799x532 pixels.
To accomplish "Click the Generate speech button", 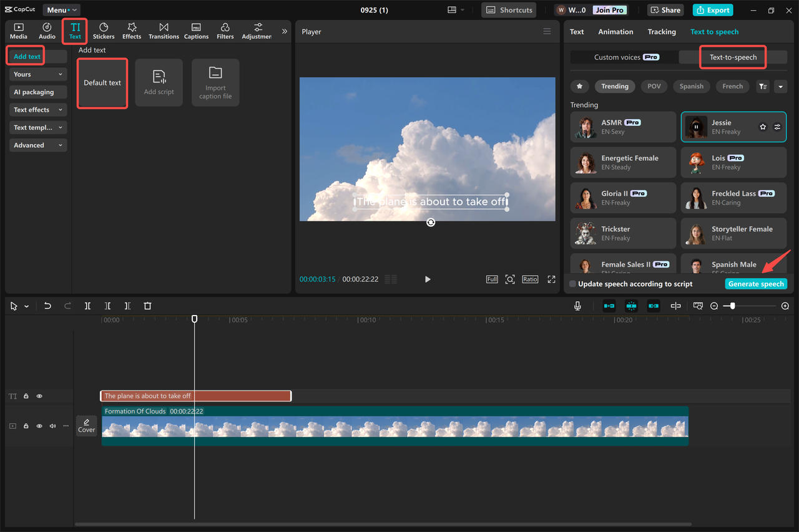I will click(x=756, y=284).
